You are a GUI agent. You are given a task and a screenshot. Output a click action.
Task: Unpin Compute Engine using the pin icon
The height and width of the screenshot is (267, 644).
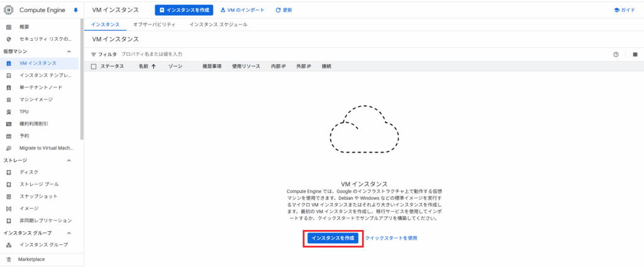(x=75, y=10)
